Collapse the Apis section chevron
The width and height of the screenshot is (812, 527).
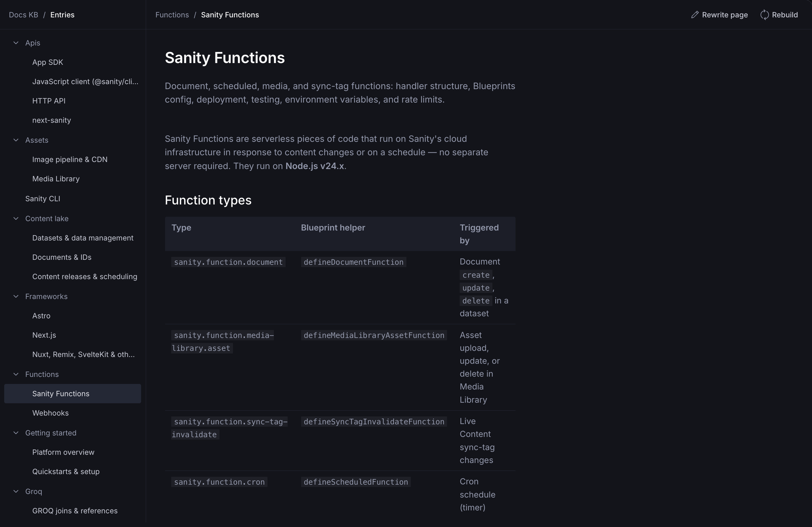tap(16, 43)
